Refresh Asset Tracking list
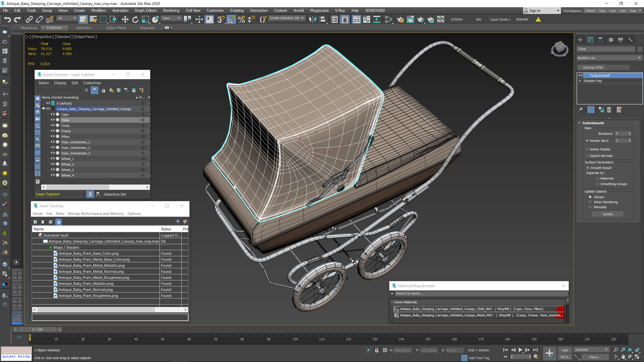Image resolution: width=644 pixels, height=362 pixels. 35,222
